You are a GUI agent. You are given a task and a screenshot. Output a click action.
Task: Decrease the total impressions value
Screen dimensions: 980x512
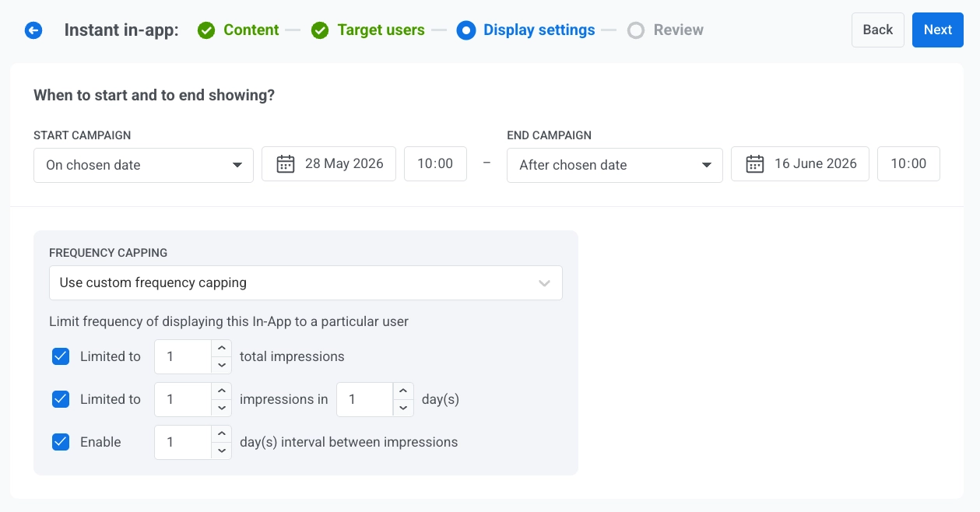pyautogui.click(x=221, y=365)
